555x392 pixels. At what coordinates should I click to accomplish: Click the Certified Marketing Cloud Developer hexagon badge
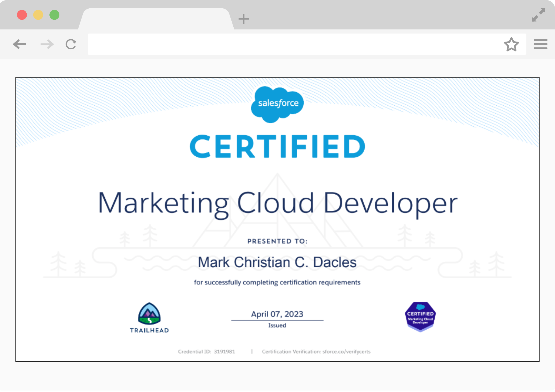(420, 317)
